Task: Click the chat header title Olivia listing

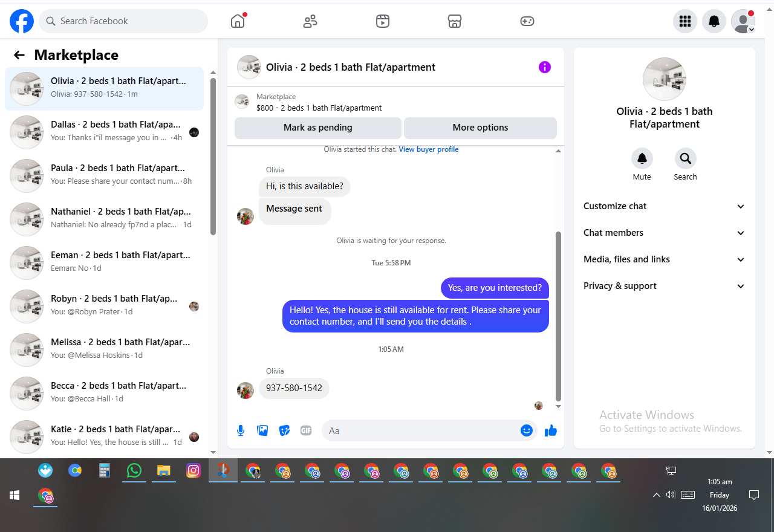Action: pos(351,67)
